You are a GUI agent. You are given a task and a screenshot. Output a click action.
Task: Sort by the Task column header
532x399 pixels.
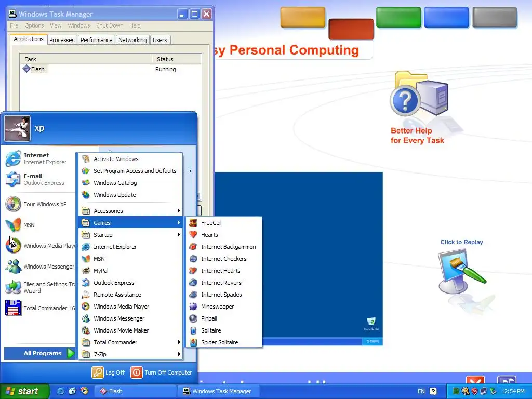86,59
